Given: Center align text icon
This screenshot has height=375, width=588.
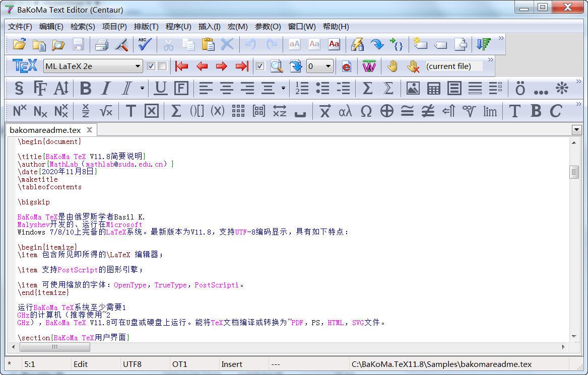Looking at the screenshot, I should [x=227, y=89].
